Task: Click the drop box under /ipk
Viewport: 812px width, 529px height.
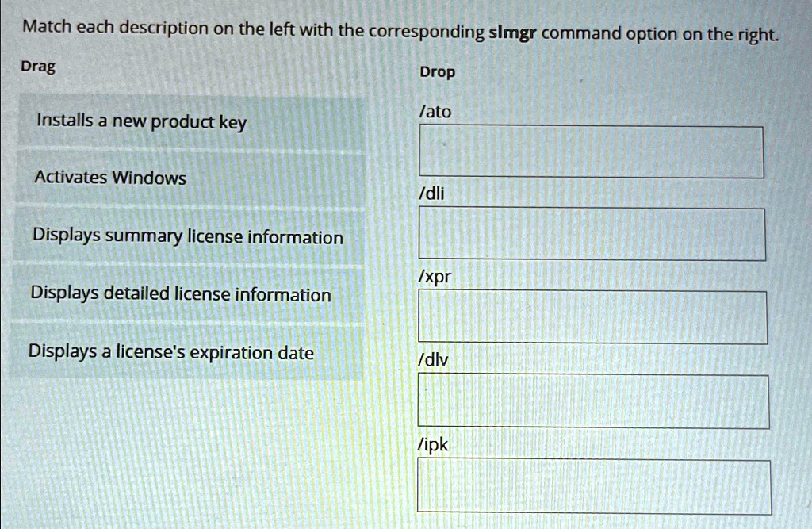Action: (x=592, y=485)
